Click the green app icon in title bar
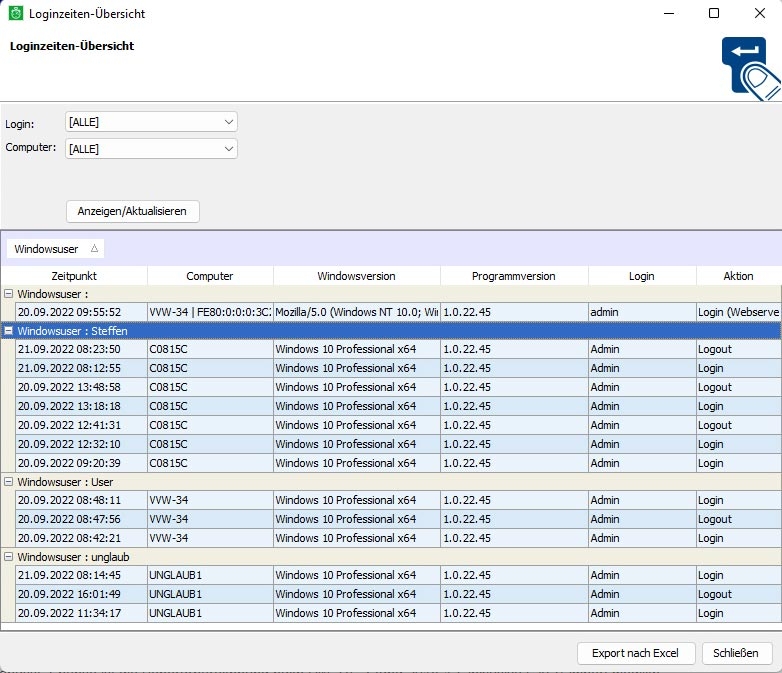This screenshot has width=782, height=673. point(16,14)
